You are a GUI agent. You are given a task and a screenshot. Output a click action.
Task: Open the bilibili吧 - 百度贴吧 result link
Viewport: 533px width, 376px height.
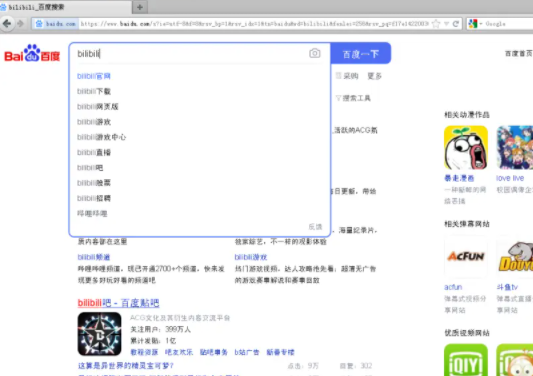coord(118,303)
